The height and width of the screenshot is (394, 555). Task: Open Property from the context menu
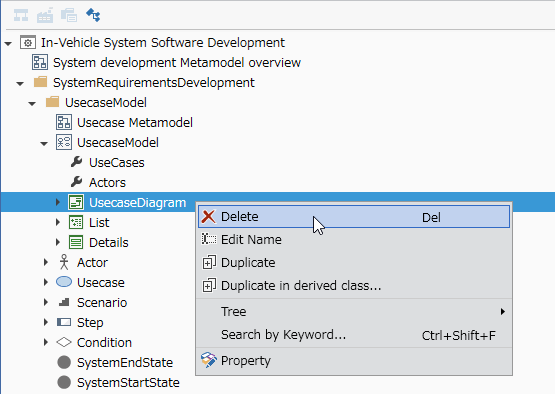pos(354,360)
